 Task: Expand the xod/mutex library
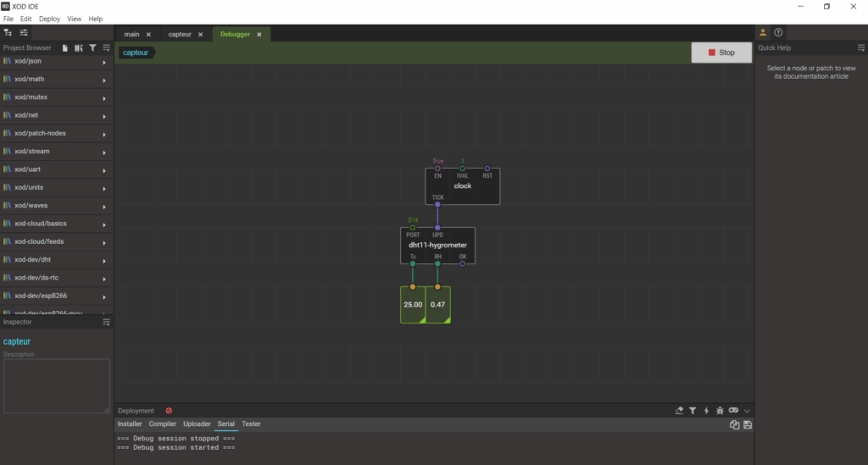tap(104, 98)
